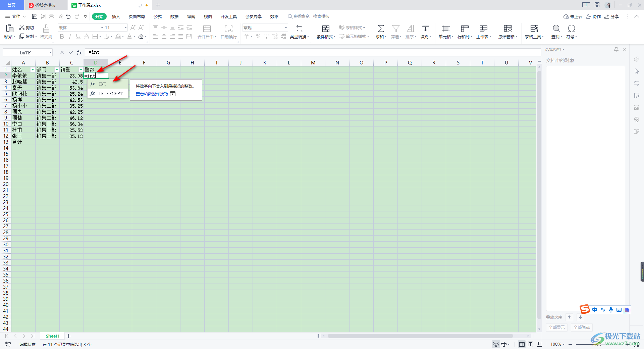Click the 全部显示 button
Screen dimensions: 644x349
pos(557,328)
